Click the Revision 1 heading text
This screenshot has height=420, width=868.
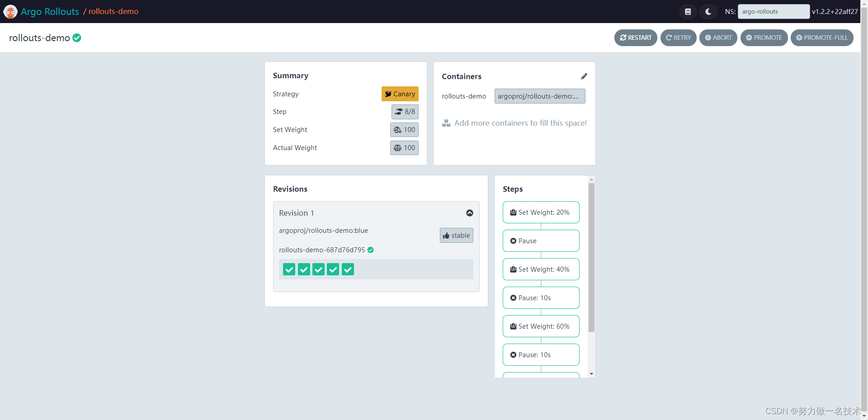point(297,213)
